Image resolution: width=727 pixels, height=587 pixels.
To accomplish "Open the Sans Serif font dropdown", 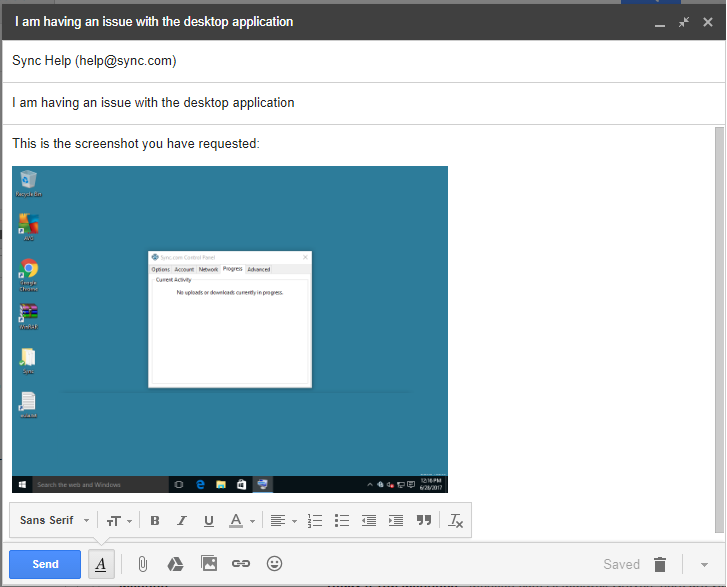I will (55, 521).
